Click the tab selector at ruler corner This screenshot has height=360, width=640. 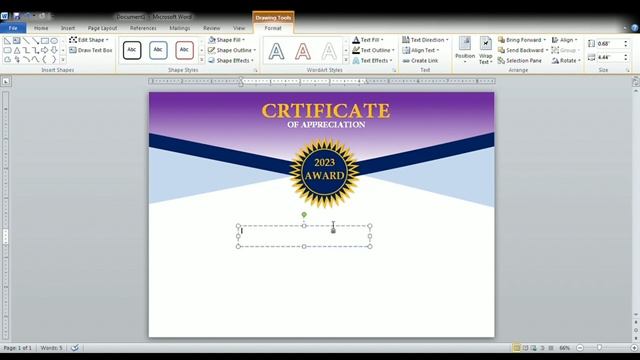click(6, 81)
